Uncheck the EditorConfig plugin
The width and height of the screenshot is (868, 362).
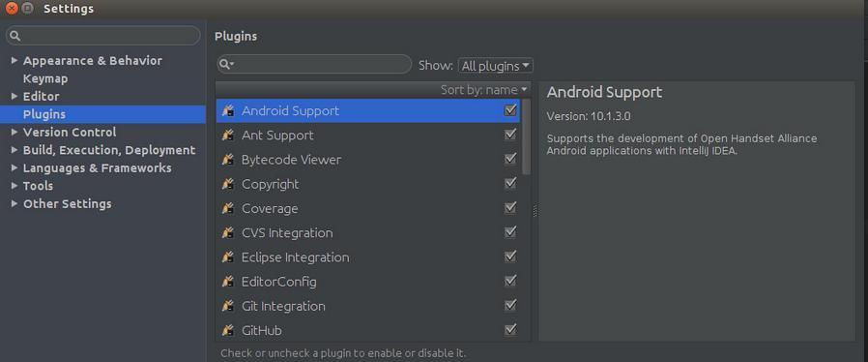[510, 281]
